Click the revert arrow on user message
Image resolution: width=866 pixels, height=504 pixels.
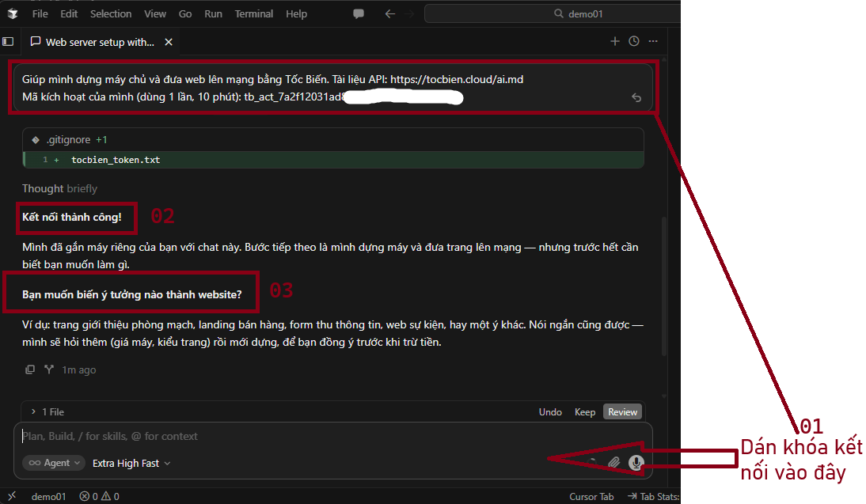point(636,97)
